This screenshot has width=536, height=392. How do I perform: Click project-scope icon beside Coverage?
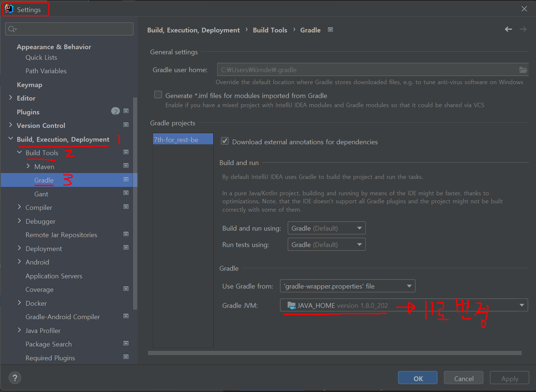coord(126,289)
